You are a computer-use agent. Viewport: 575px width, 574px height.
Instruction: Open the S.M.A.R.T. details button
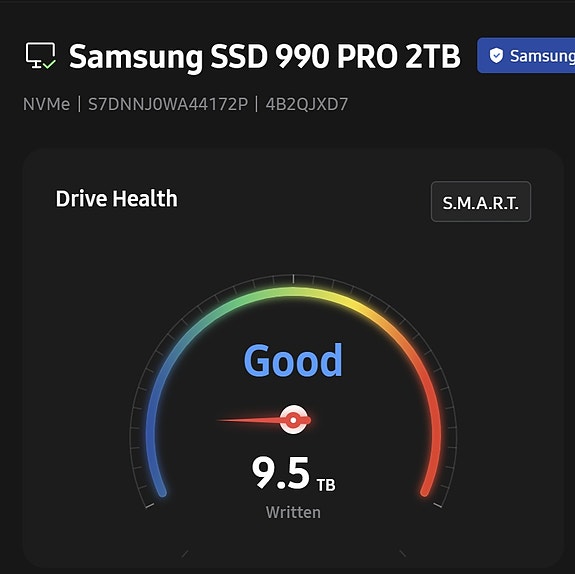tap(481, 202)
